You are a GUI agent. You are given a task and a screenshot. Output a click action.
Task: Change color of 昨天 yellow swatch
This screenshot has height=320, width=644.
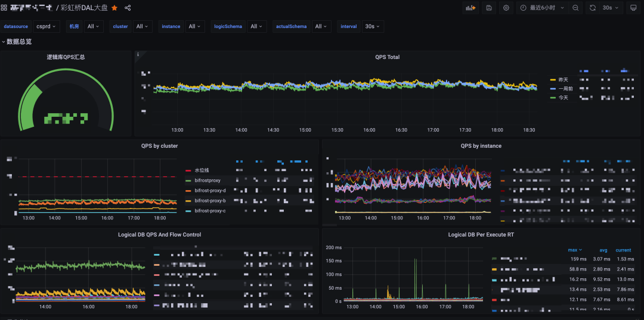click(x=553, y=80)
